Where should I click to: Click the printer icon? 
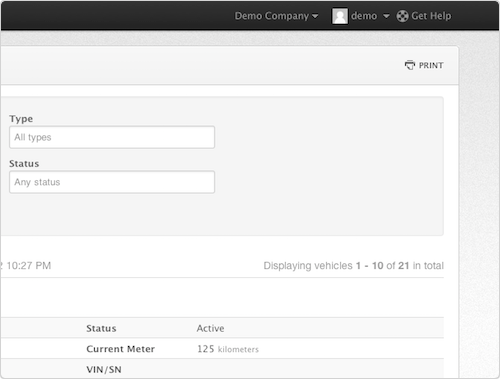[410, 65]
